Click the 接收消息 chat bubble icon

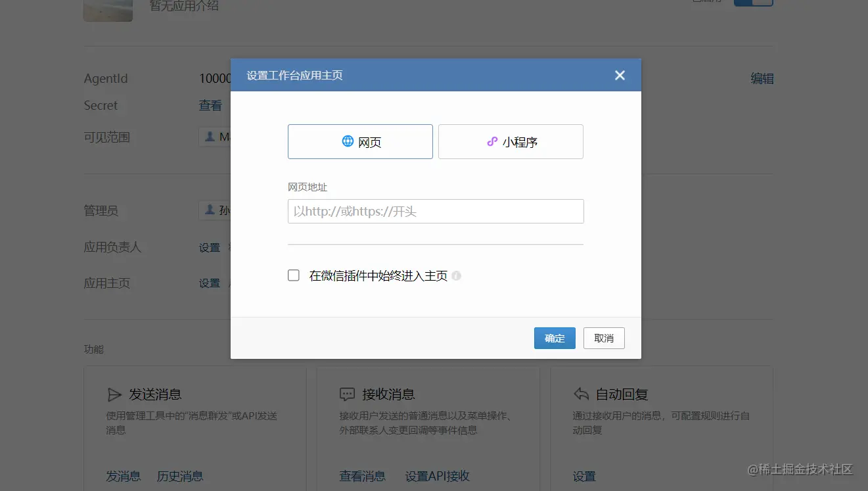click(347, 394)
